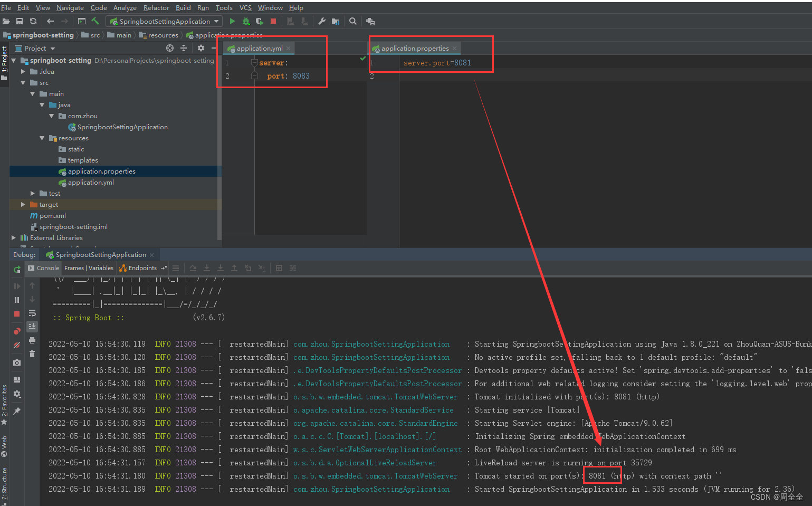Collapse the springboot-setting root node arrow
Viewport: 812px width, 506px height.
14,61
